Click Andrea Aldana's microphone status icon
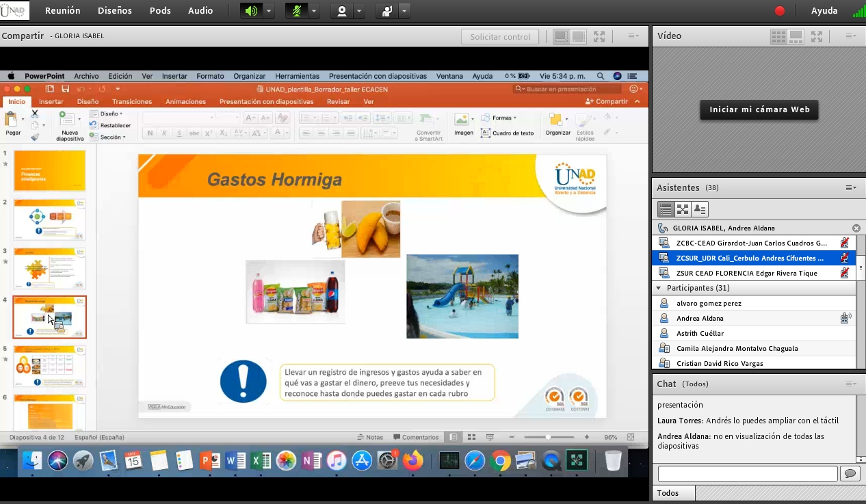 (x=845, y=318)
